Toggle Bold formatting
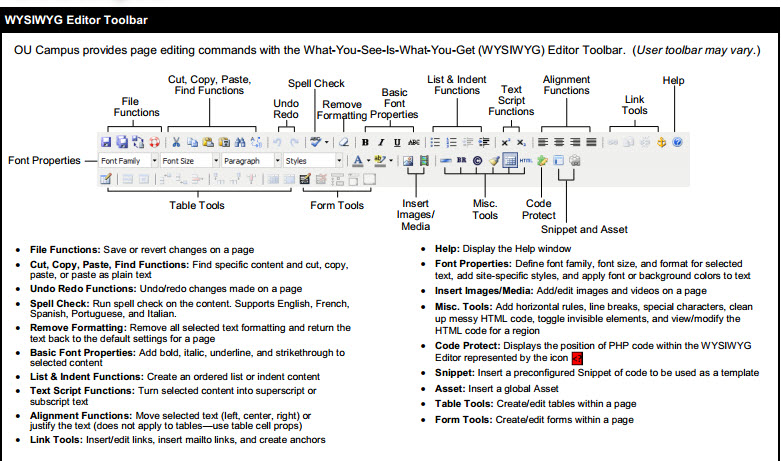Image resolution: width=781 pixels, height=461 pixels. [x=365, y=142]
